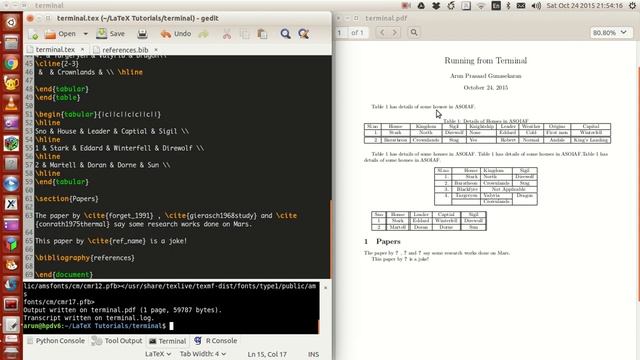Click the \bibliography{references} line

click(x=85, y=258)
